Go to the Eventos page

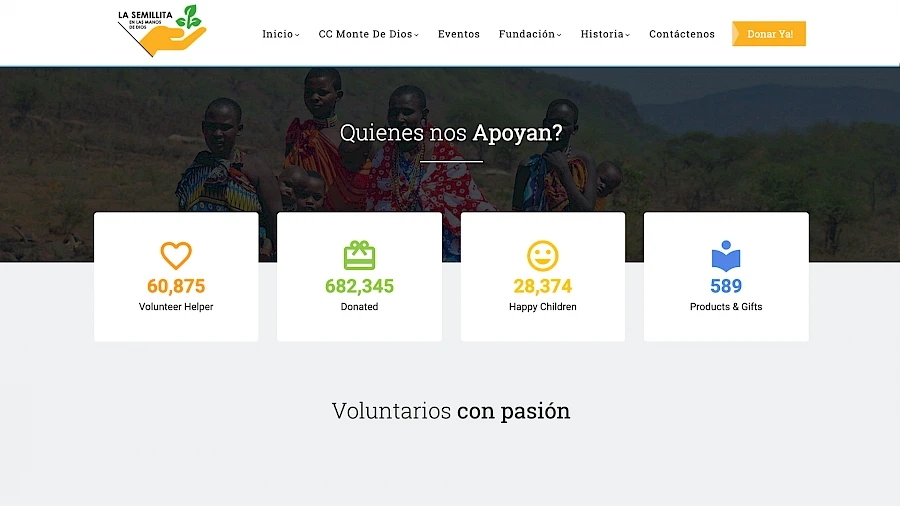(x=459, y=34)
